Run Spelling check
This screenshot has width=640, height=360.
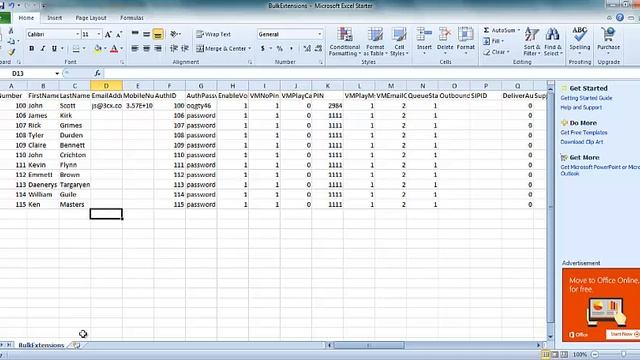click(580, 40)
